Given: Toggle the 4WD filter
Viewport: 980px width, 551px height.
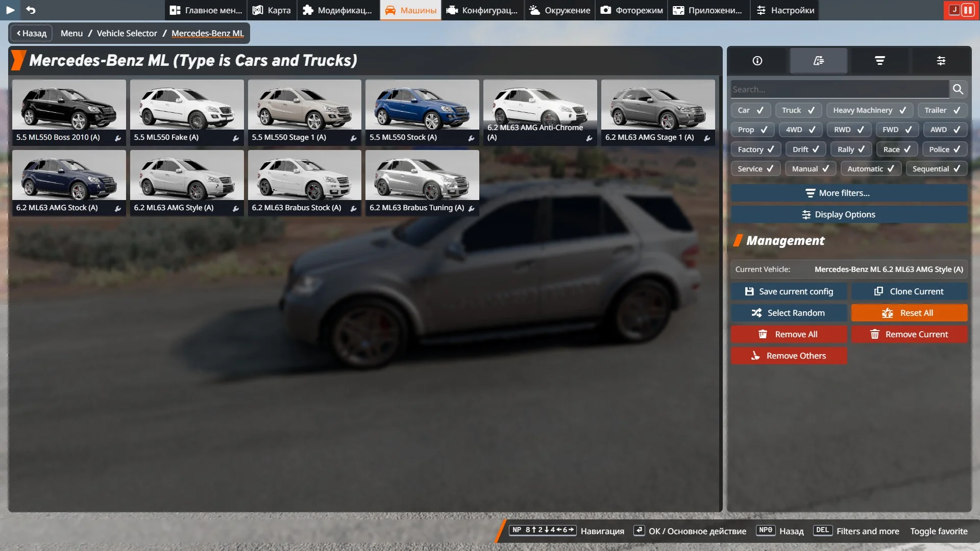Looking at the screenshot, I should coord(800,130).
